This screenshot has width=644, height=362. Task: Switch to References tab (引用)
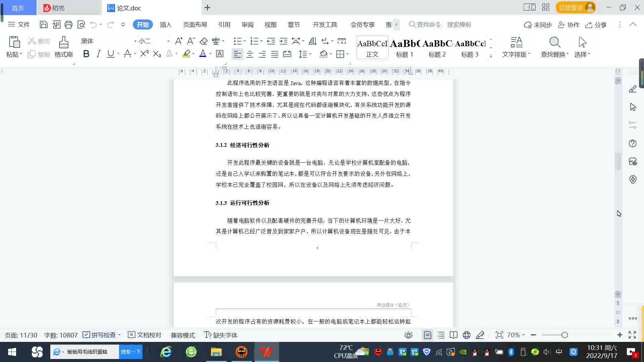pos(224,24)
